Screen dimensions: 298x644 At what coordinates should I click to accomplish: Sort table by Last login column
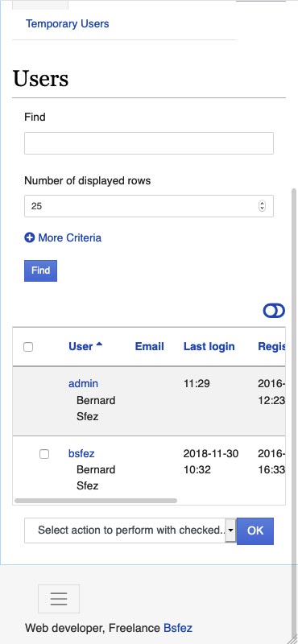(209, 346)
